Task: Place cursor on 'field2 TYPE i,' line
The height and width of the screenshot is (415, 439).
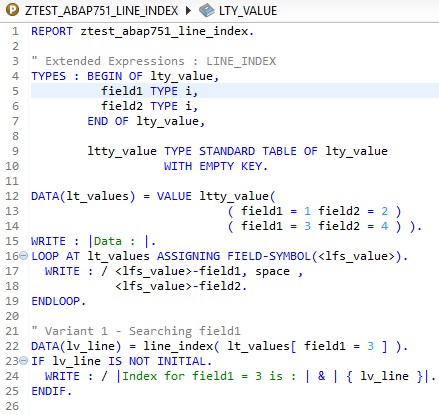Action: point(150,106)
